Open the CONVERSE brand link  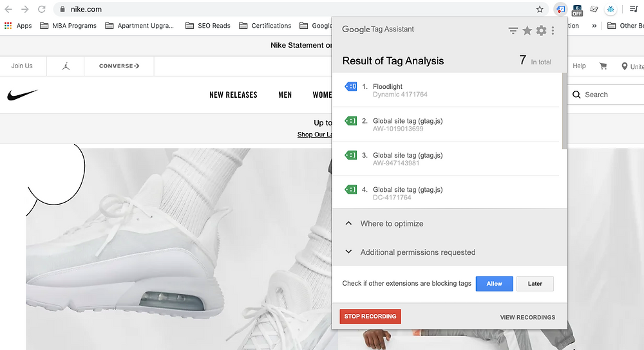(x=119, y=66)
